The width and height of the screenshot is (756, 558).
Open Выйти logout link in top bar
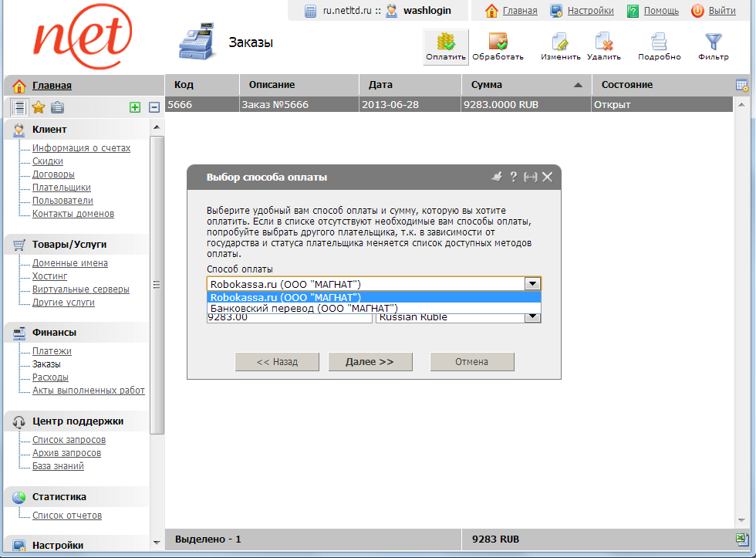point(721,11)
